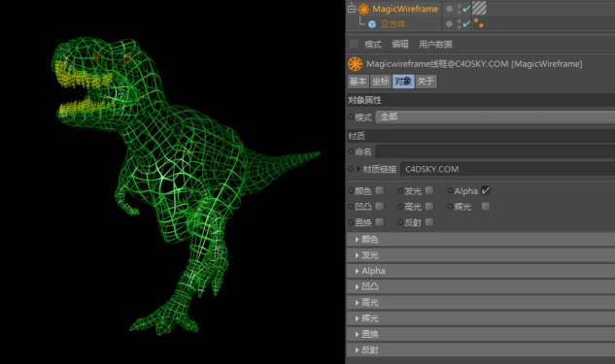
Task: Click the animation dot beside Alpha
Action: 450,190
